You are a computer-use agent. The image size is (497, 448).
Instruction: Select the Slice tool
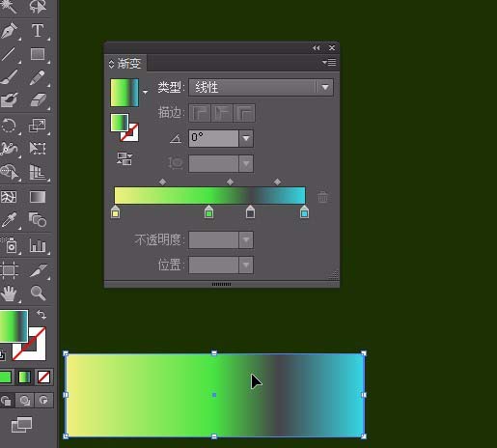[38, 270]
